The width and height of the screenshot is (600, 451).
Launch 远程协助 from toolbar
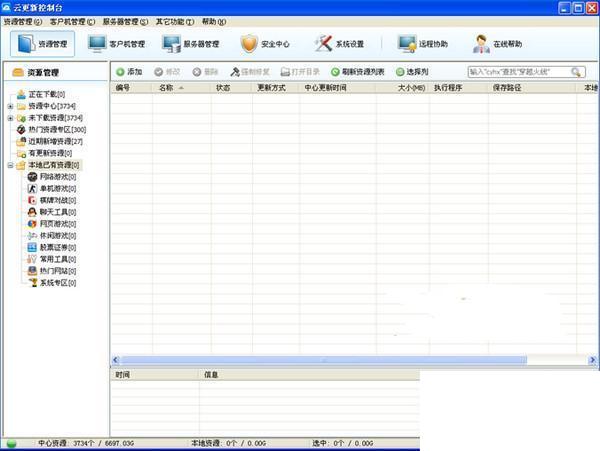tap(422, 44)
